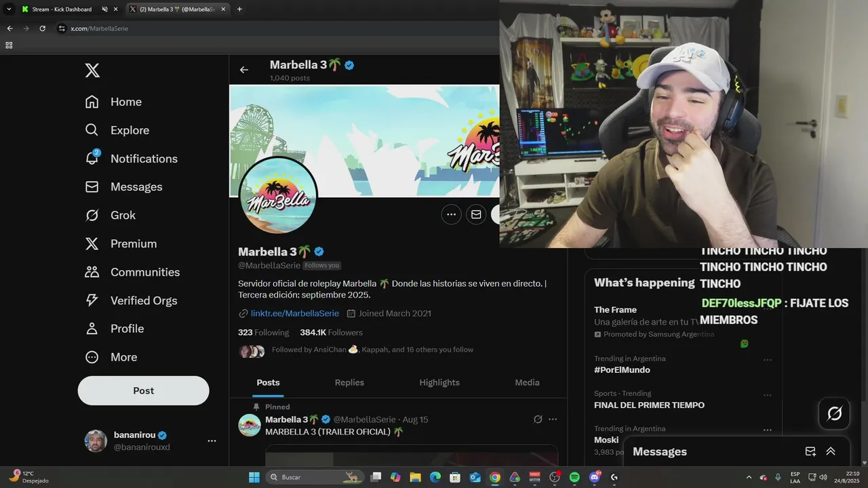868x488 pixels.
Task: Open #PorElMundo trending topic
Action: click(x=622, y=370)
